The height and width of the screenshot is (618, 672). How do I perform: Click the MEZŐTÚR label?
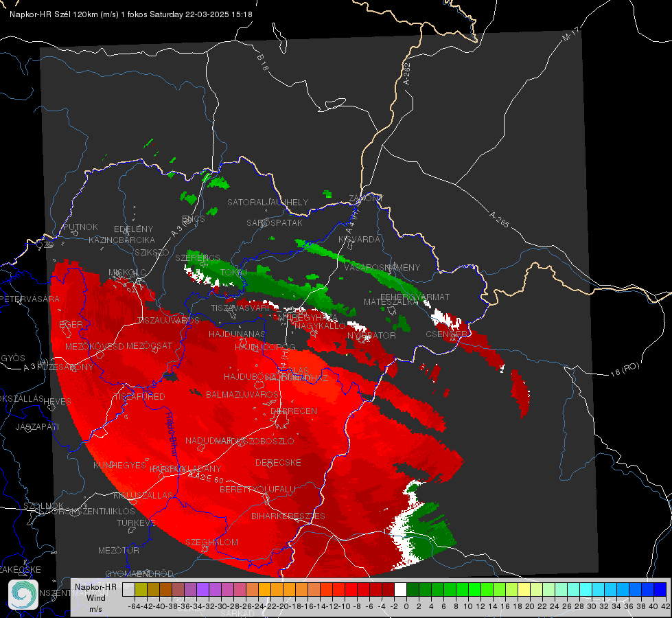[x=119, y=550]
